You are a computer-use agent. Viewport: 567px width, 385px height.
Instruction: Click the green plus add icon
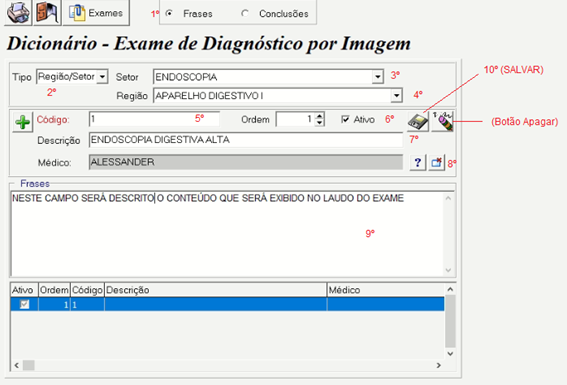click(x=22, y=122)
